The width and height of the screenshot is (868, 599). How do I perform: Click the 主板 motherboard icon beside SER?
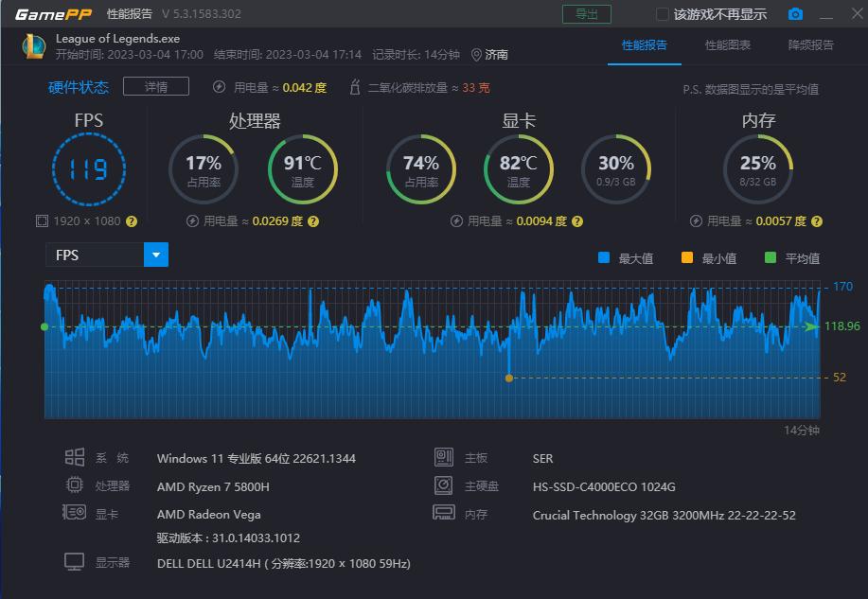[x=442, y=457]
